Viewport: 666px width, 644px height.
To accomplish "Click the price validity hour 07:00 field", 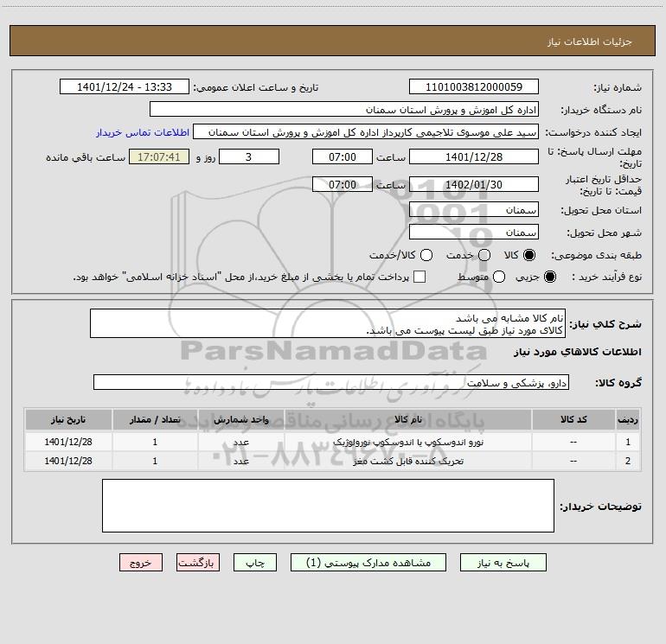I will tap(343, 185).
